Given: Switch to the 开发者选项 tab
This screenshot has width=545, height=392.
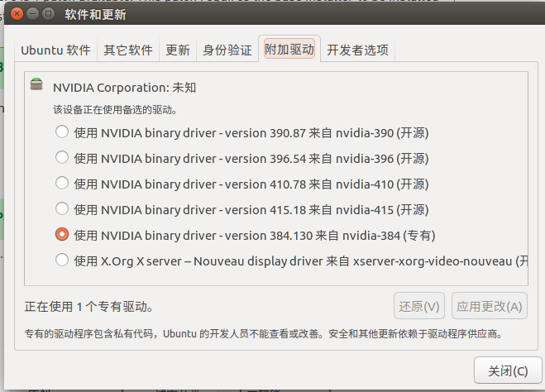Looking at the screenshot, I should tap(357, 50).
